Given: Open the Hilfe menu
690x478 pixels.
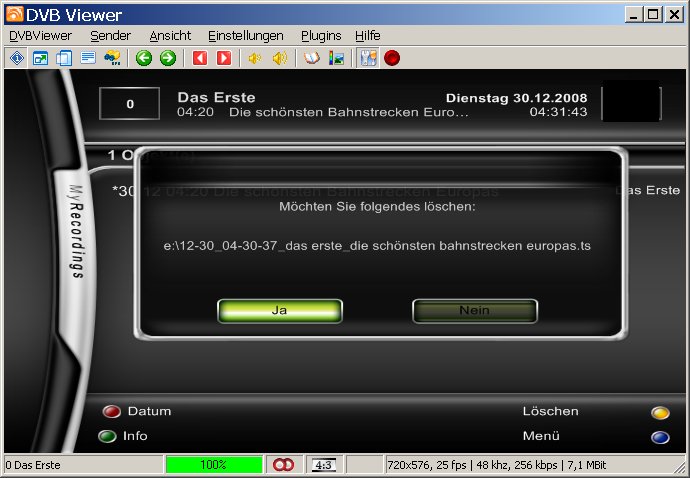Looking at the screenshot, I should point(368,36).
